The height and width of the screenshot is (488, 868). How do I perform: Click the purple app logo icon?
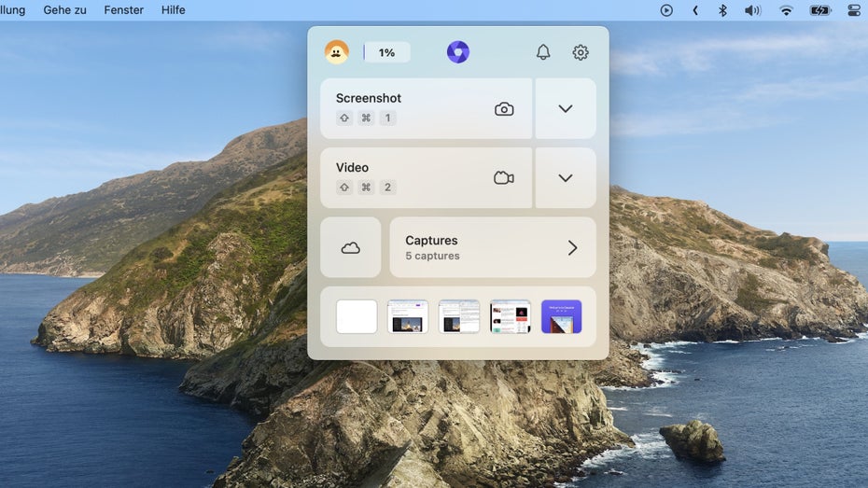pos(457,52)
